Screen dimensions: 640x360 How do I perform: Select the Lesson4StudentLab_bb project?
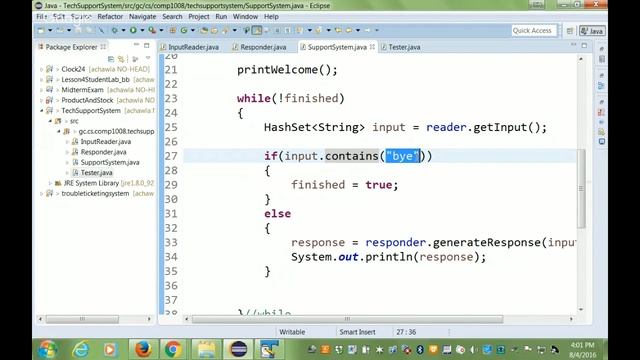[95, 80]
